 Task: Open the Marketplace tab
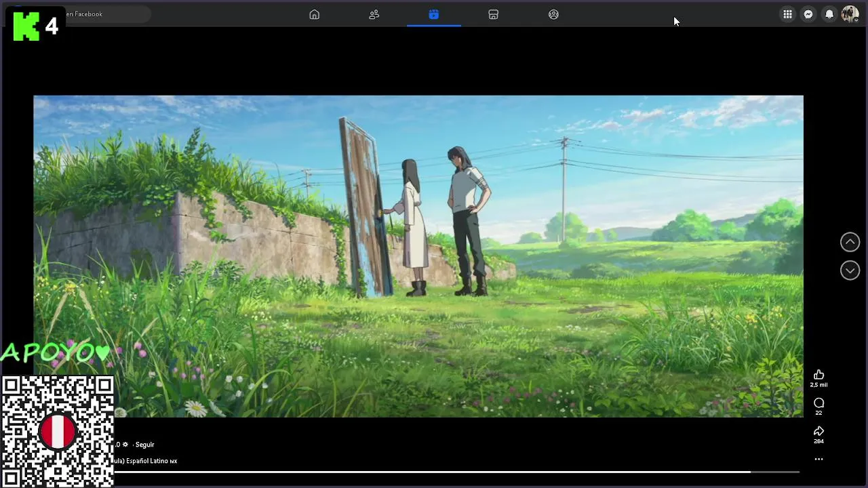coord(494,14)
